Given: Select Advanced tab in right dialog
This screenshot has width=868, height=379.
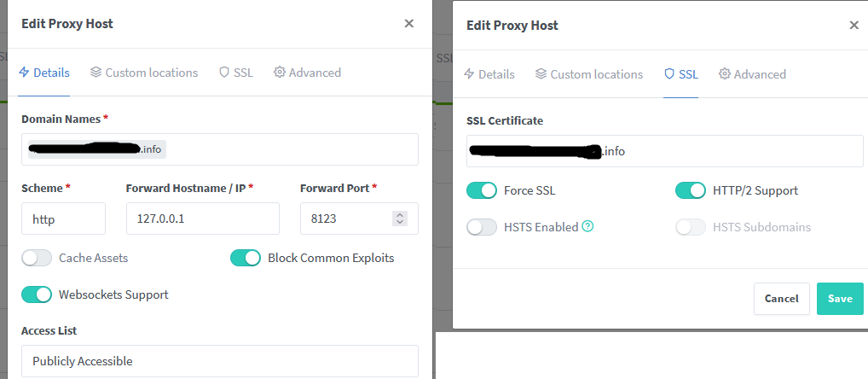Looking at the screenshot, I should 753,74.
